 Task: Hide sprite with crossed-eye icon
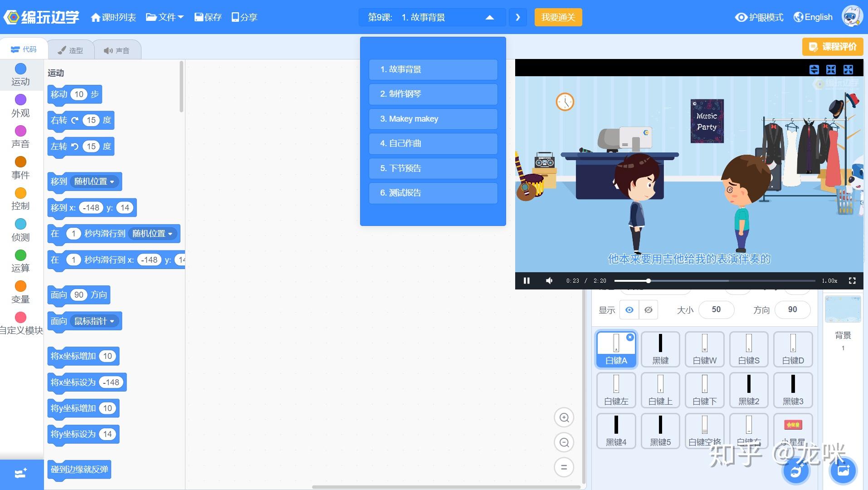(649, 310)
